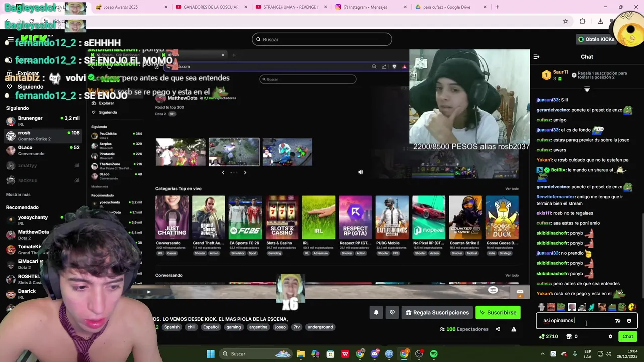Open the chat shop storefront icon

click(569, 337)
